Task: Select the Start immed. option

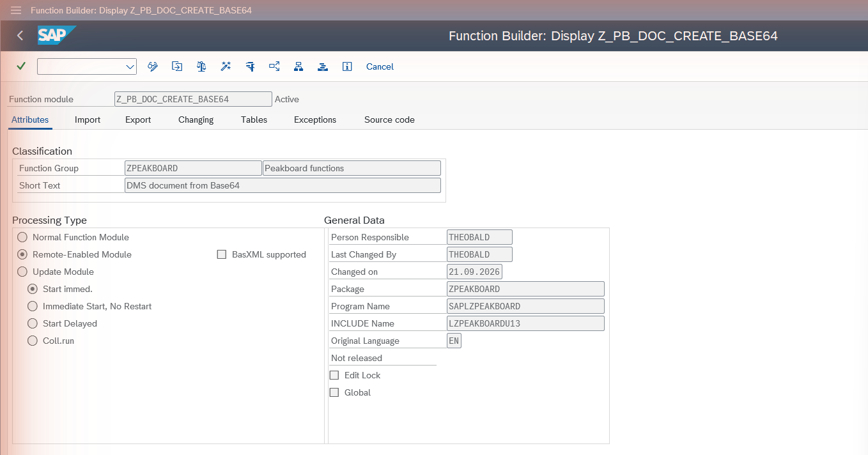Action: click(x=33, y=289)
